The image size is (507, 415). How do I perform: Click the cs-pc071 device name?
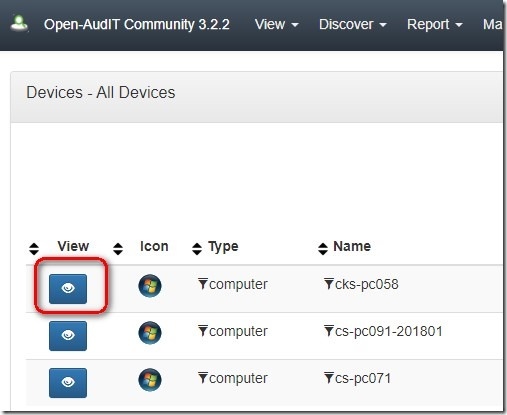363,378
